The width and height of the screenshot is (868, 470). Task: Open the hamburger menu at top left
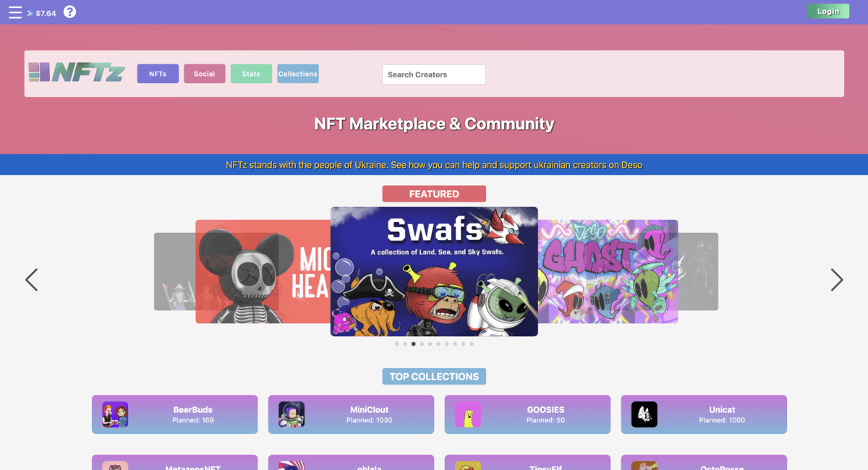click(14, 11)
